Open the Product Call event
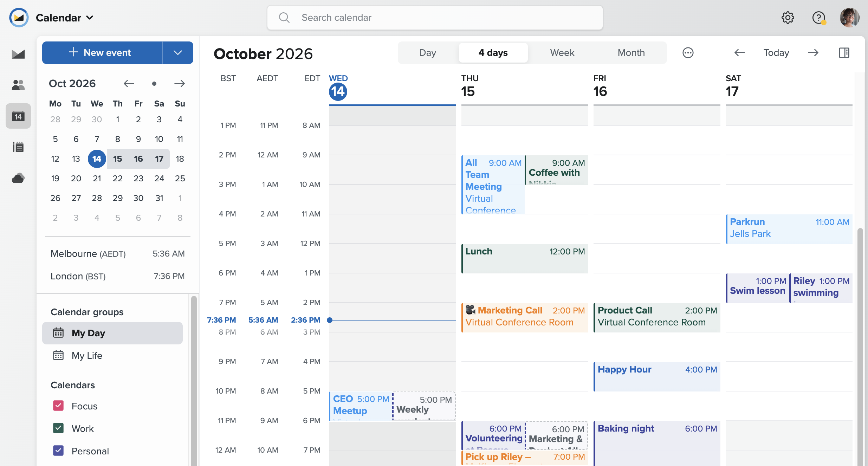This screenshot has height=466, width=868. point(657,317)
